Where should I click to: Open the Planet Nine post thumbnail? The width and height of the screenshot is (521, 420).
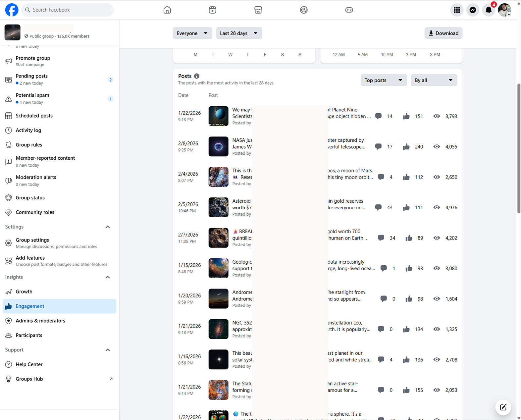point(218,116)
